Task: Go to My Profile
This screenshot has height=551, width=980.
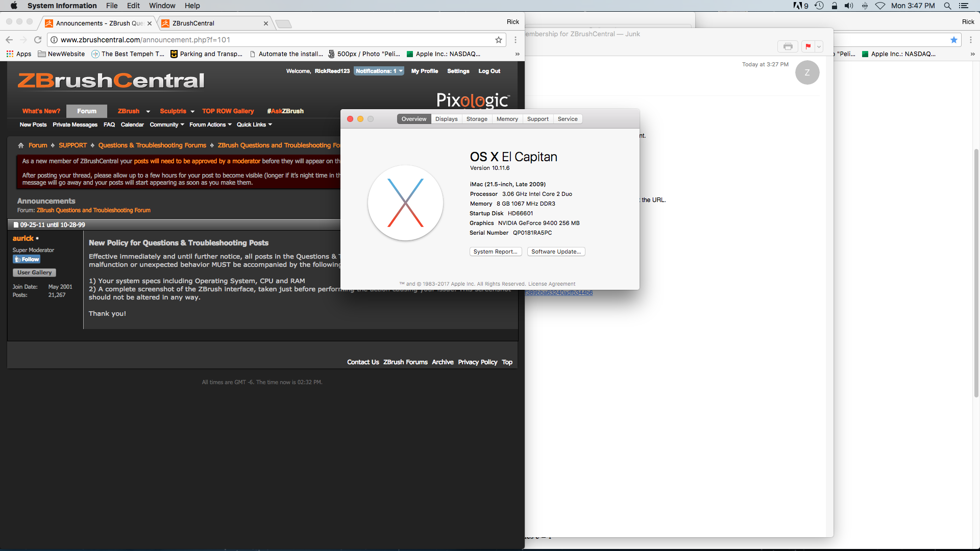Action: click(425, 71)
